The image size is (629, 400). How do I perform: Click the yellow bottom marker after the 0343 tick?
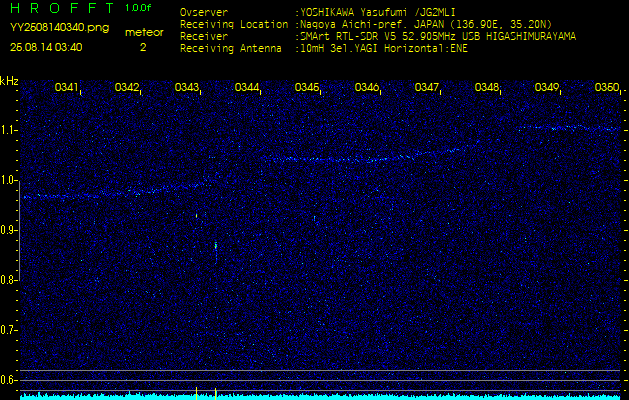click(215, 393)
